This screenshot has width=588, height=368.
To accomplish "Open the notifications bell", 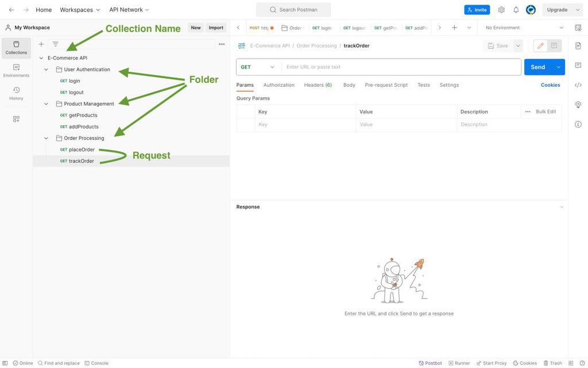I will click(516, 10).
